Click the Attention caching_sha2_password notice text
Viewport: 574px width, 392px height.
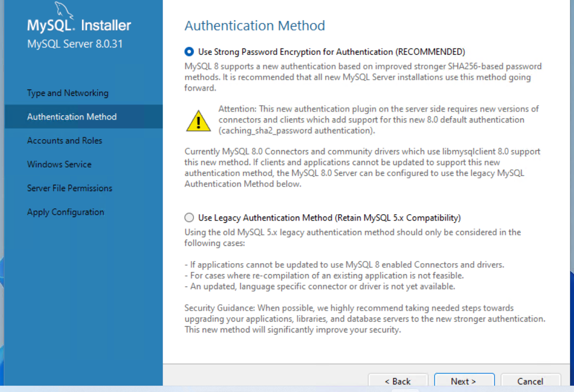click(378, 120)
